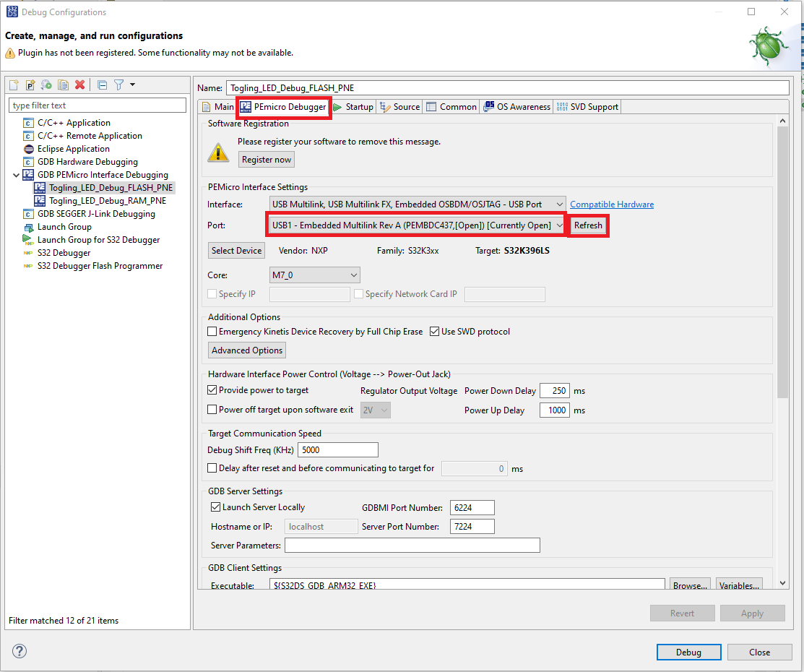Open the SVD Support tab
Image resolution: width=804 pixels, height=672 pixels.
(587, 107)
